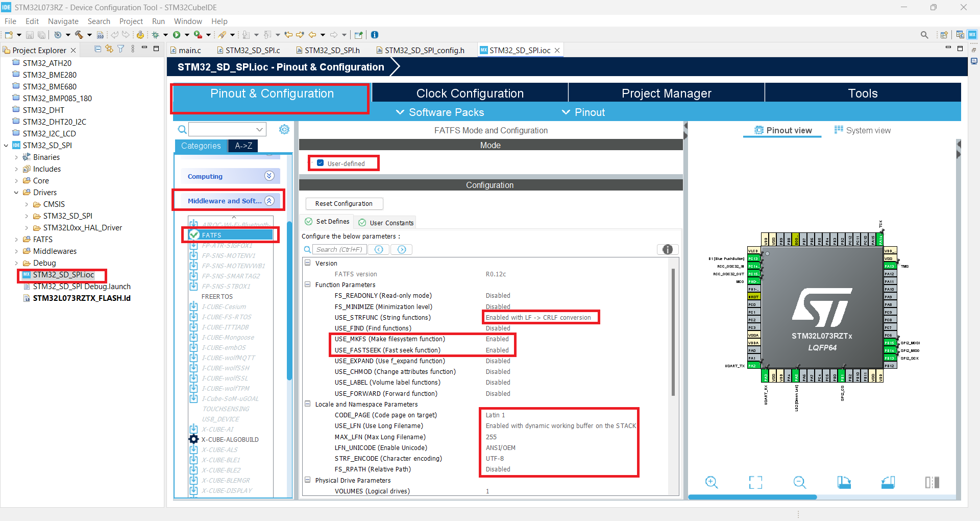Click the parameter info circle icon
Image resolution: width=980 pixels, height=521 pixels.
(668, 249)
